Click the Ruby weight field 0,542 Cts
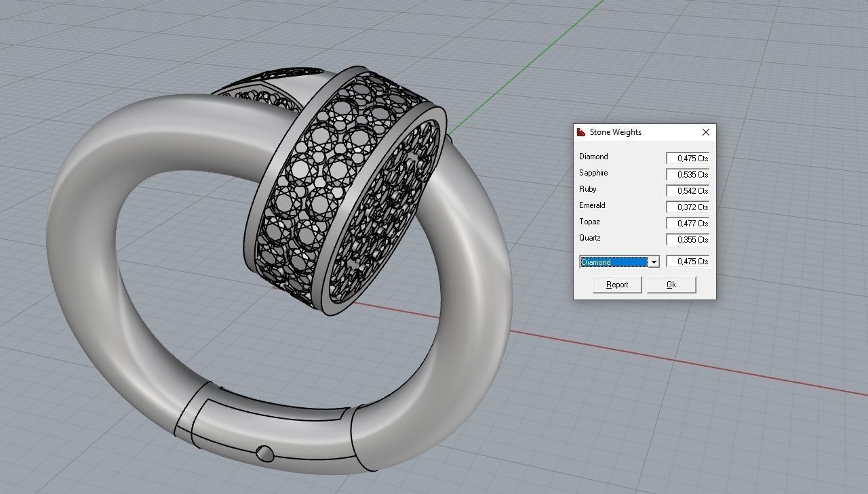This screenshot has width=868, height=494. tap(688, 190)
